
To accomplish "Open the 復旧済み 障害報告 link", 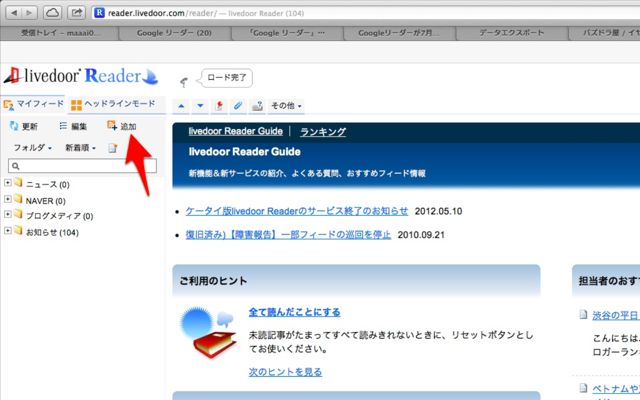I will click(x=288, y=235).
